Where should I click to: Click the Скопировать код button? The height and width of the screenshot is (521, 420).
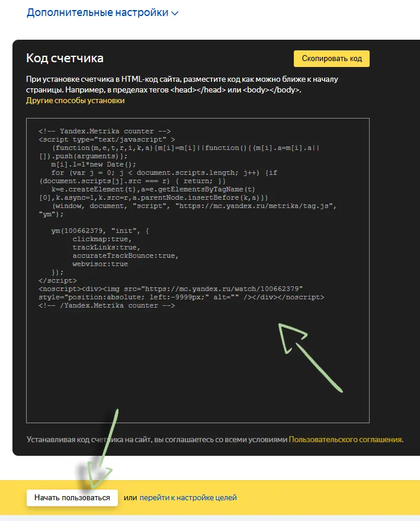click(x=331, y=59)
